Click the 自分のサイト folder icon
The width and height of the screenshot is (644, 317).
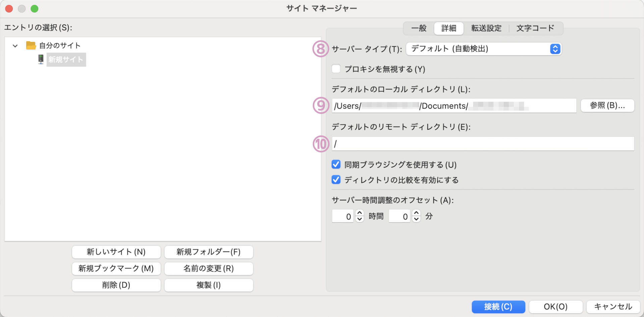[x=31, y=46]
